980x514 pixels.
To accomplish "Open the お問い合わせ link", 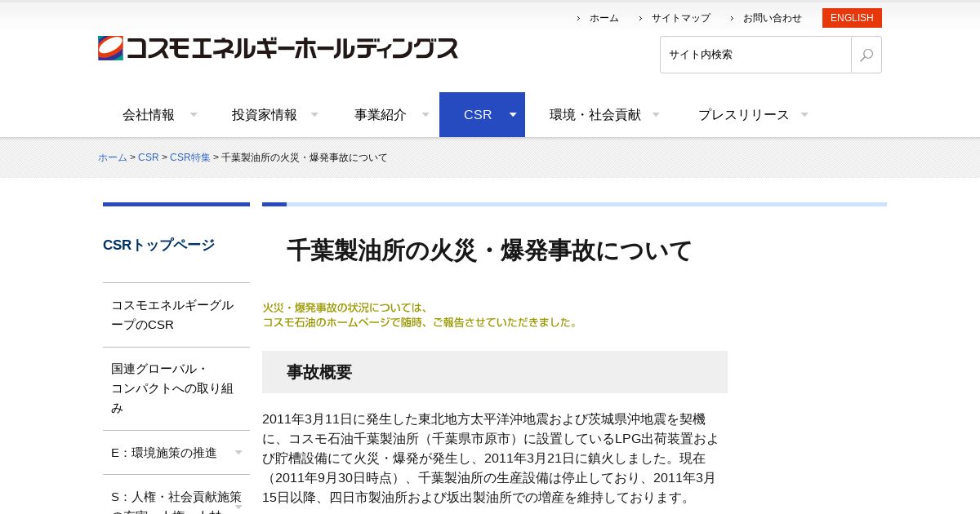I will coord(772,18).
